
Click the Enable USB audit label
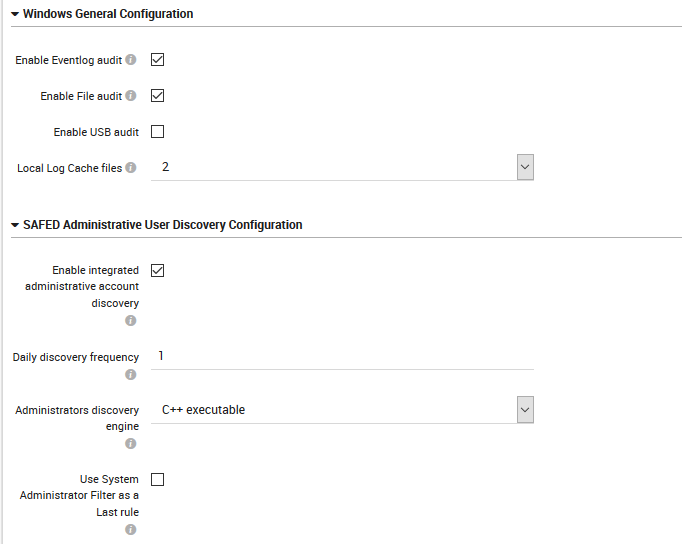click(x=96, y=132)
